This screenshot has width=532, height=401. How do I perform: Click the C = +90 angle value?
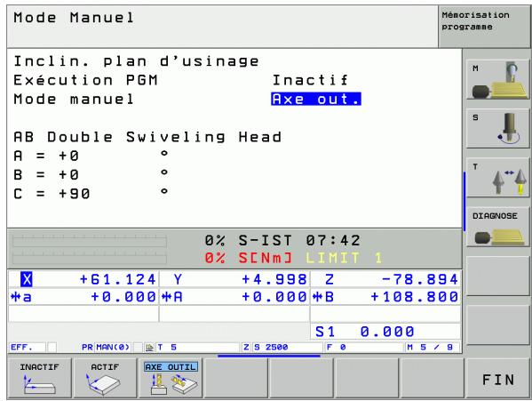point(74,194)
